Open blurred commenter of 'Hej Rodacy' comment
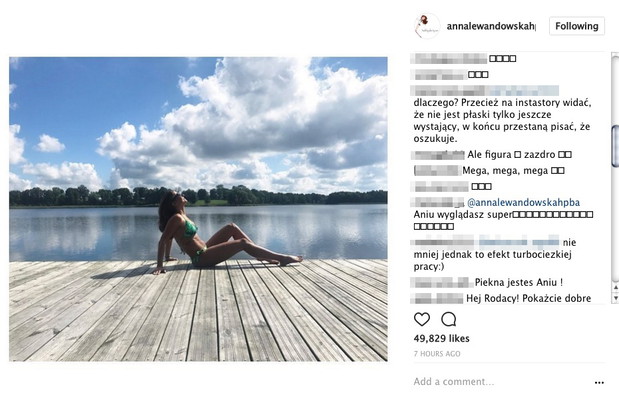Image resolution: width=619 pixels, height=399 pixels. coord(437,298)
